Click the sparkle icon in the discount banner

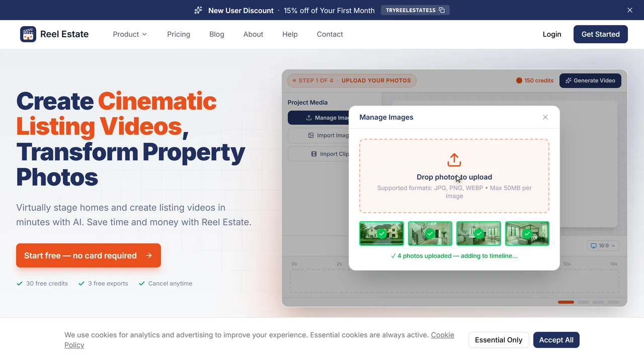(x=198, y=10)
